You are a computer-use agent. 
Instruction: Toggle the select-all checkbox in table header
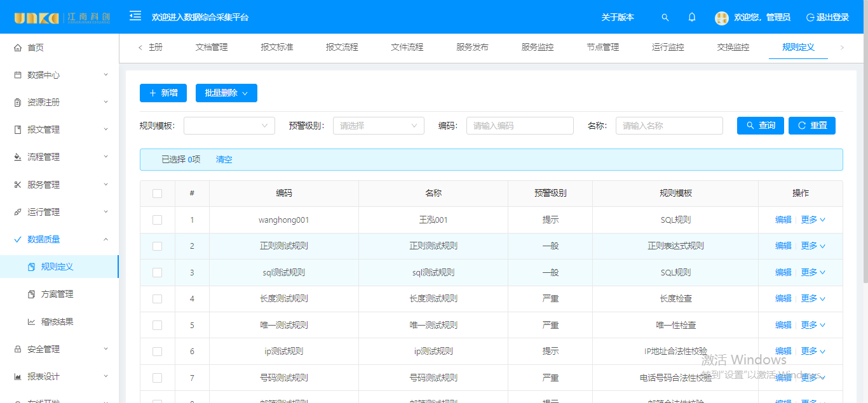(x=158, y=194)
